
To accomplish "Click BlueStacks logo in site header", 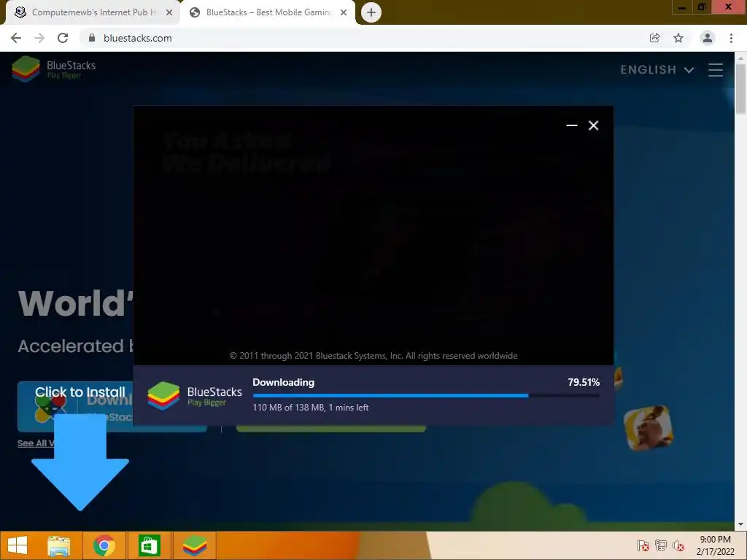I will point(53,69).
